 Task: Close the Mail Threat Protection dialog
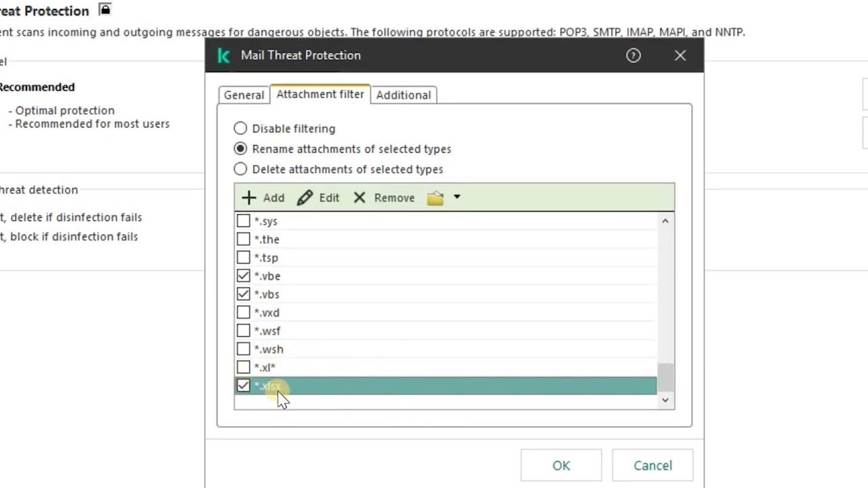point(680,56)
